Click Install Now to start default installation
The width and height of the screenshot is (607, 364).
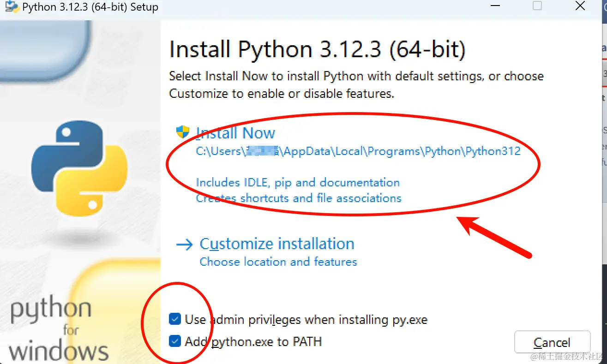click(x=235, y=133)
